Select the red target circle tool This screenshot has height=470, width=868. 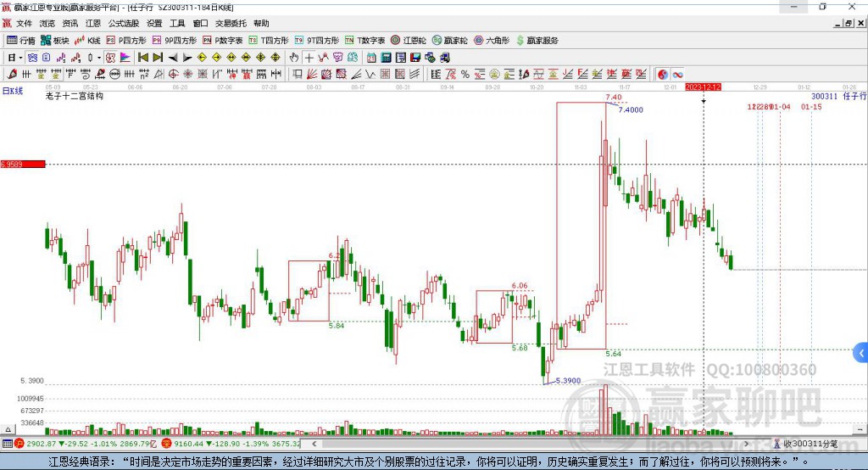(x=173, y=75)
